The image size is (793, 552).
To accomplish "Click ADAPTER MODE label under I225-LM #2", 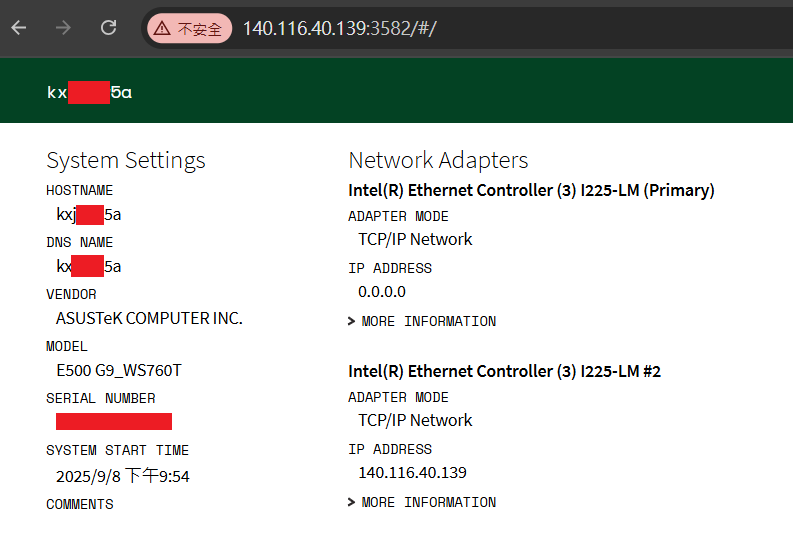I will (x=398, y=398).
